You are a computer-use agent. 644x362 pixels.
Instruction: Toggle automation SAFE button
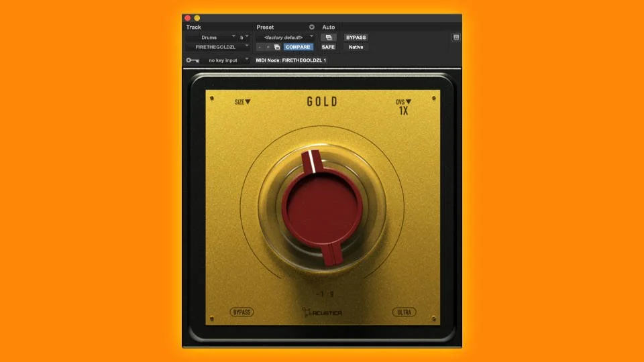[x=328, y=47]
